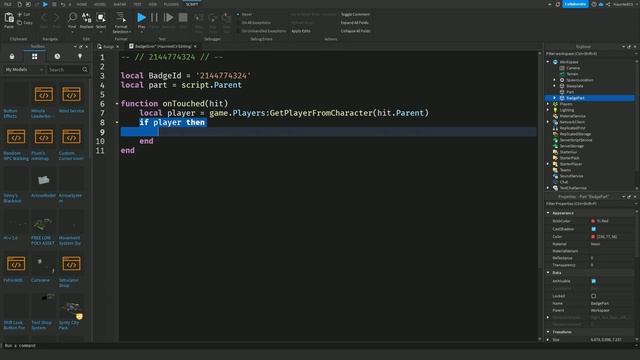
Task: Click Toggle Comment action
Action: 355,14
